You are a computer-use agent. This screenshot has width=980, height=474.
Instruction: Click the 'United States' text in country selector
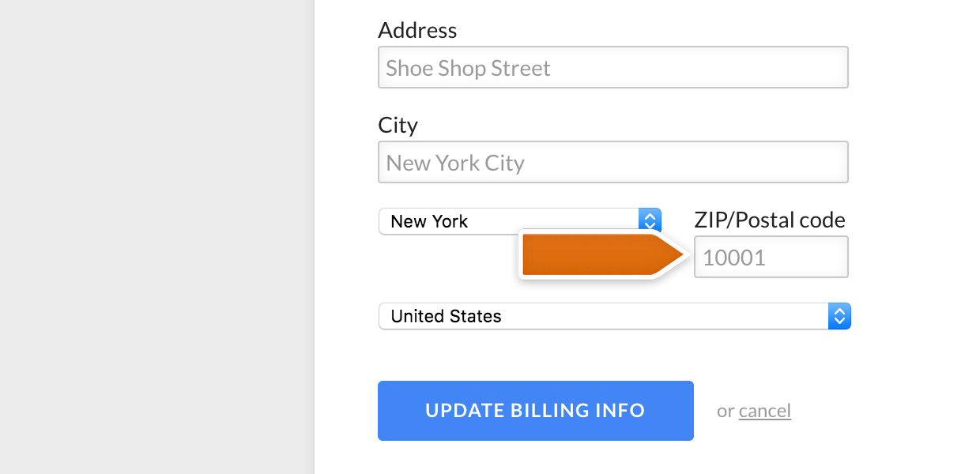click(x=446, y=316)
